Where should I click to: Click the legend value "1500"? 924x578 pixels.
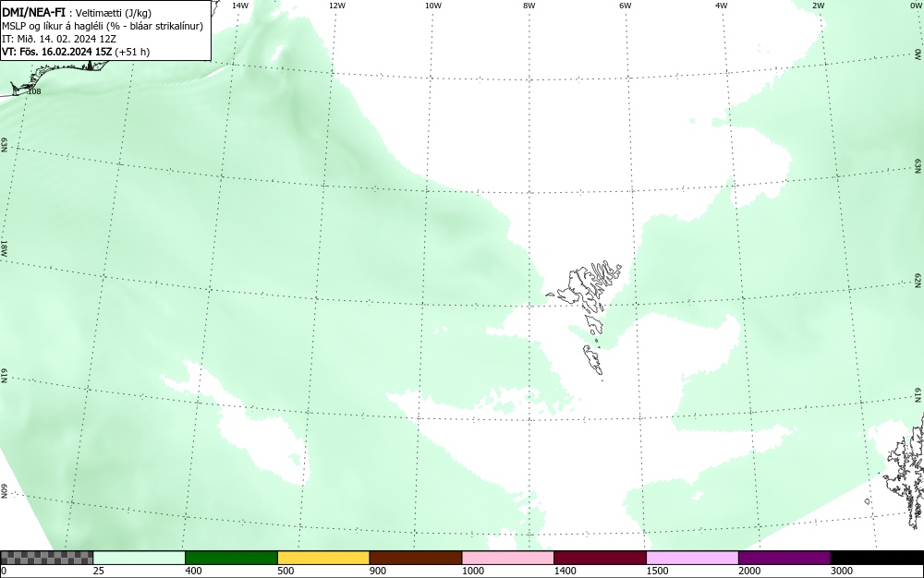click(657, 571)
